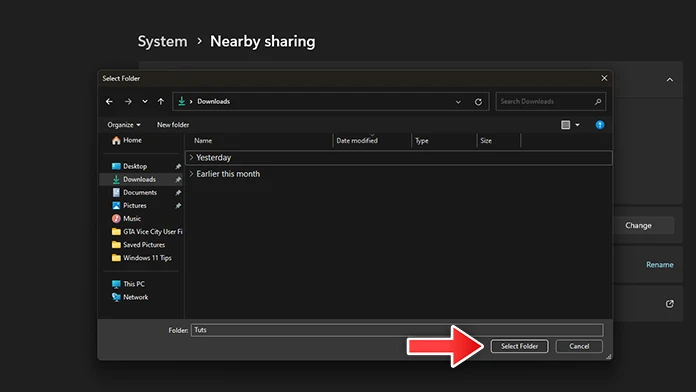Click the Home icon in sidebar
The height and width of the screenshot is (392, 696).
(x=116, y=140)
